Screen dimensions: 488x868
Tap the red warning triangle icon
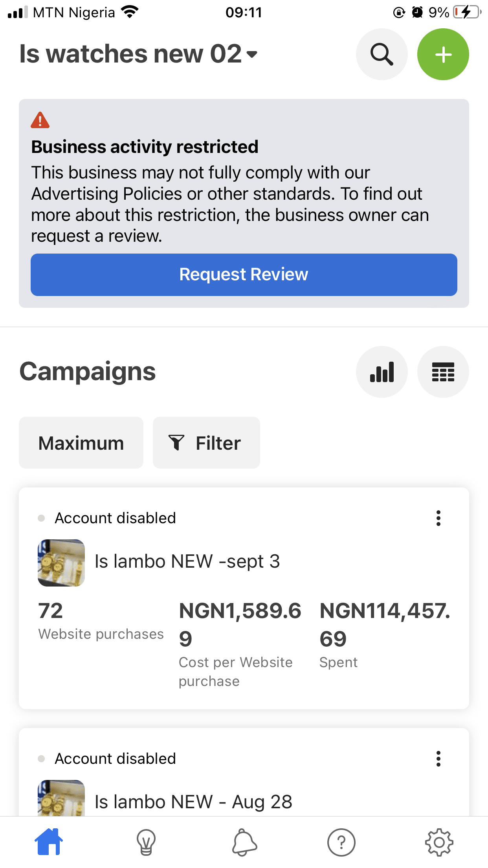[x=40, y=120]
